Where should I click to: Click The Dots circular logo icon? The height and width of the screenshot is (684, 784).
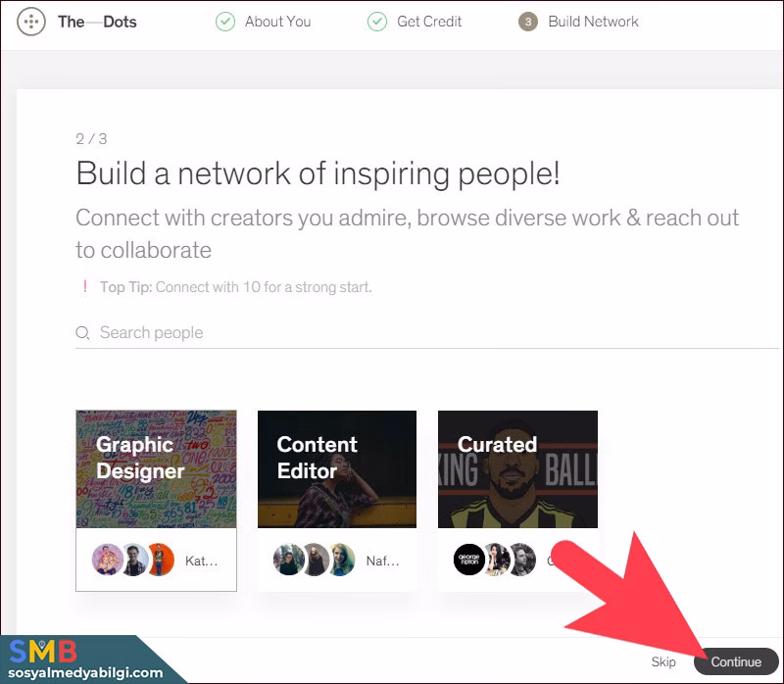coord(31,22)
